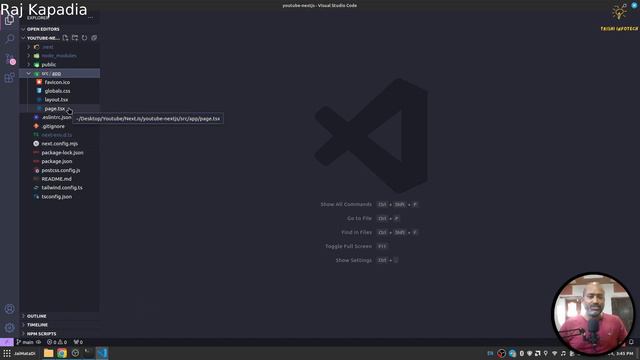Open the Search view in the activity bar
This screenshot has height=360, width=640.
(9, 39)
